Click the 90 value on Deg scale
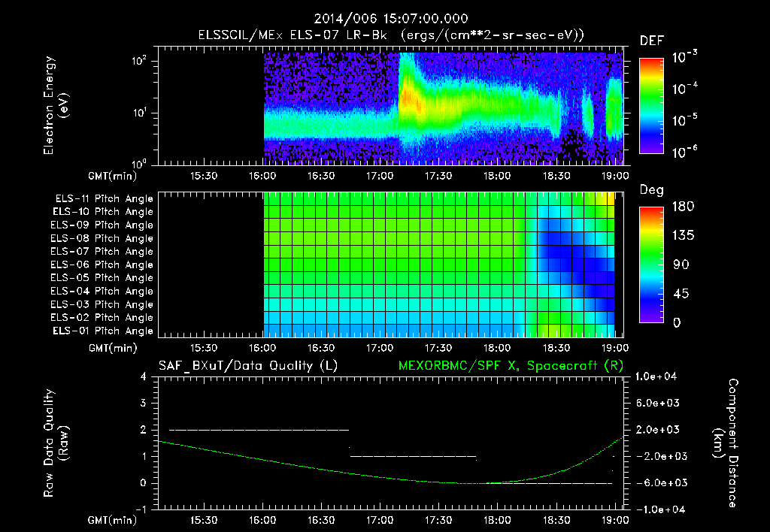The width and height of the screenshot is (770, 532). (681, 265)
